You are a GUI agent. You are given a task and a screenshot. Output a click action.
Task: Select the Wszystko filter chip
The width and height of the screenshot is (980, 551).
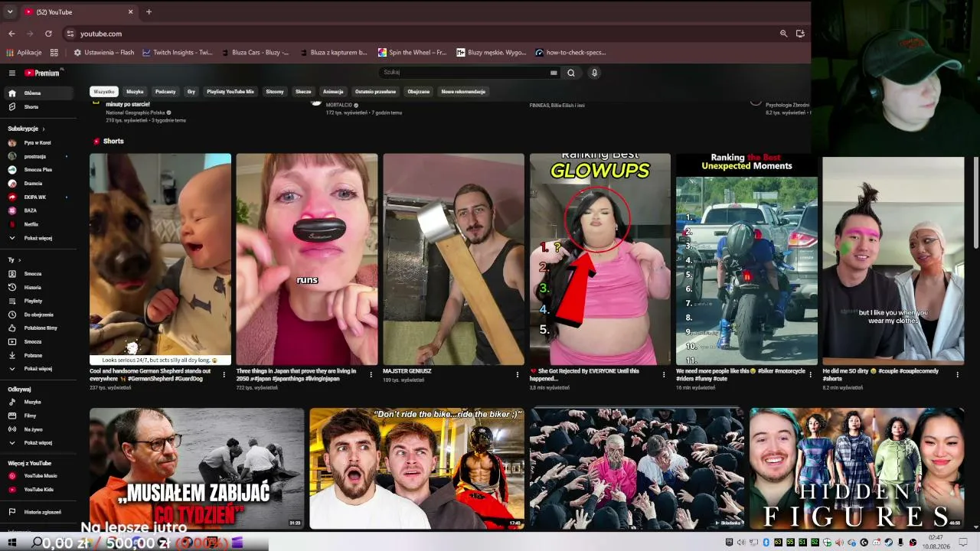tap(104, 92)
